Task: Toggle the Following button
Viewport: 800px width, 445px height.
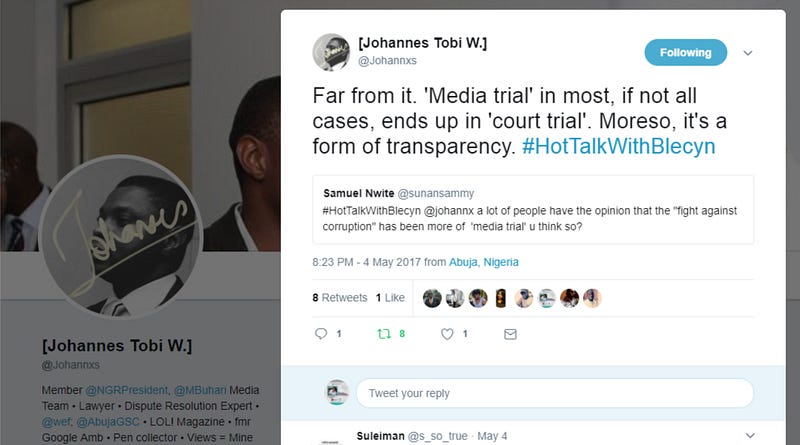Action: pos(685,53)
